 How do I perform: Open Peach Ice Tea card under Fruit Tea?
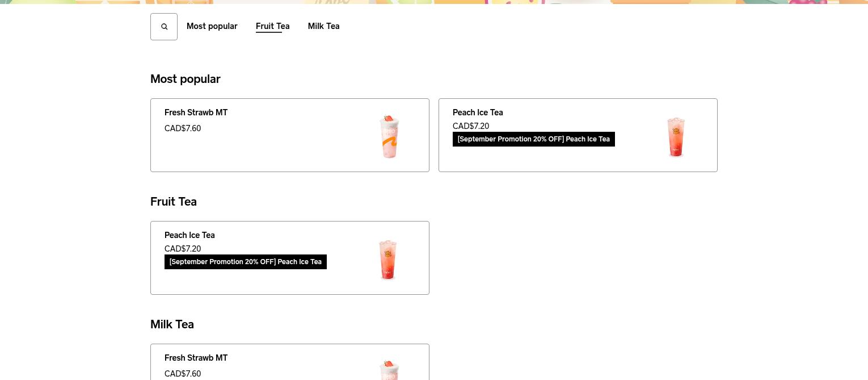tap(290, 258)
